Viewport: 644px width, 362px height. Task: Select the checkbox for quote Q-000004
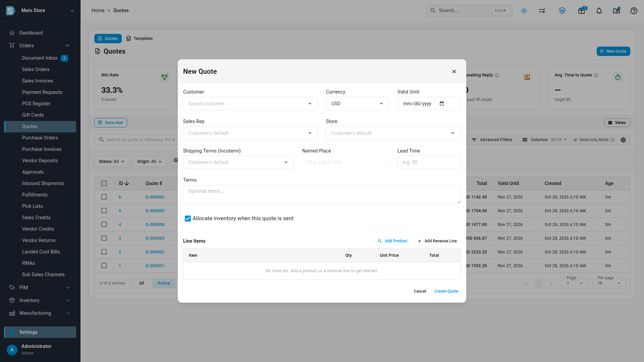[x=104, y=225]
